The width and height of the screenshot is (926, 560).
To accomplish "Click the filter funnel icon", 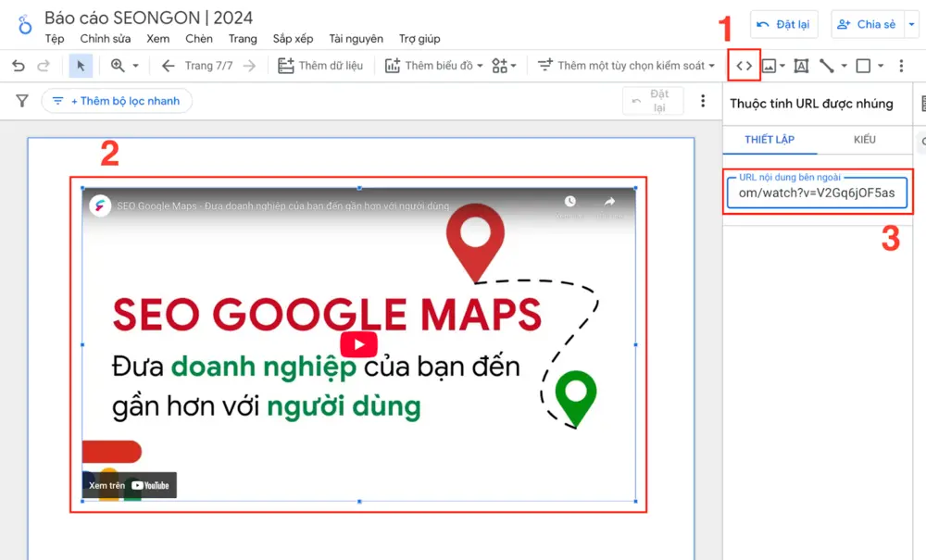I will tap(22, 101).
